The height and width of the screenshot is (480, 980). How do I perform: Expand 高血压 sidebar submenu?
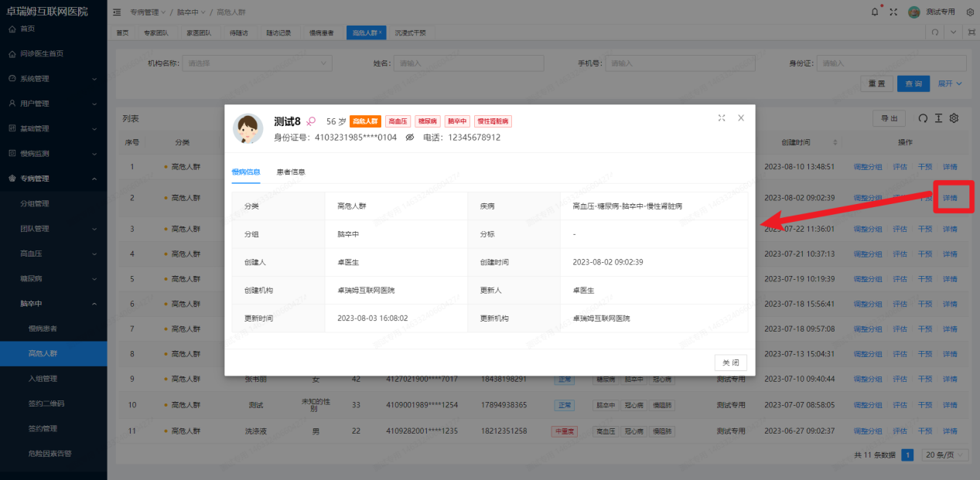(x=53, y=254)
